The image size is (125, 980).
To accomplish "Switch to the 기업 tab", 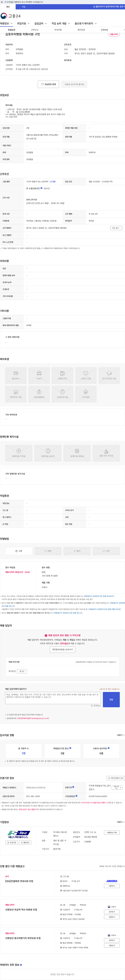I will point(23,7).
